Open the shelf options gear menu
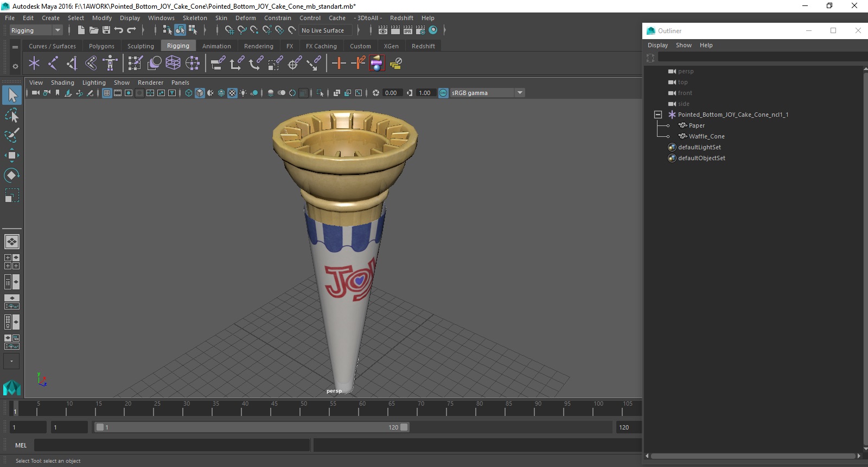The height and width of the screenshot is (467, 868). point(15,66)
